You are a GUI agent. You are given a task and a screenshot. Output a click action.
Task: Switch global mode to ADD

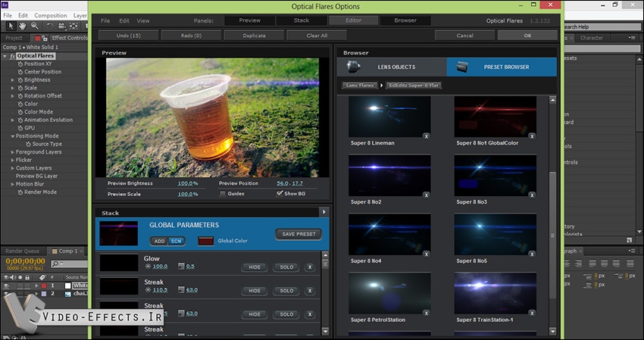pos(159,241)
